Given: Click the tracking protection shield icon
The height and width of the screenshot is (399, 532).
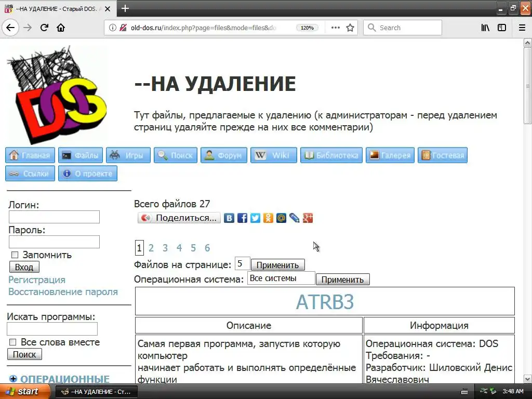Looking at the screenshot, I should (x=123, y=28).
